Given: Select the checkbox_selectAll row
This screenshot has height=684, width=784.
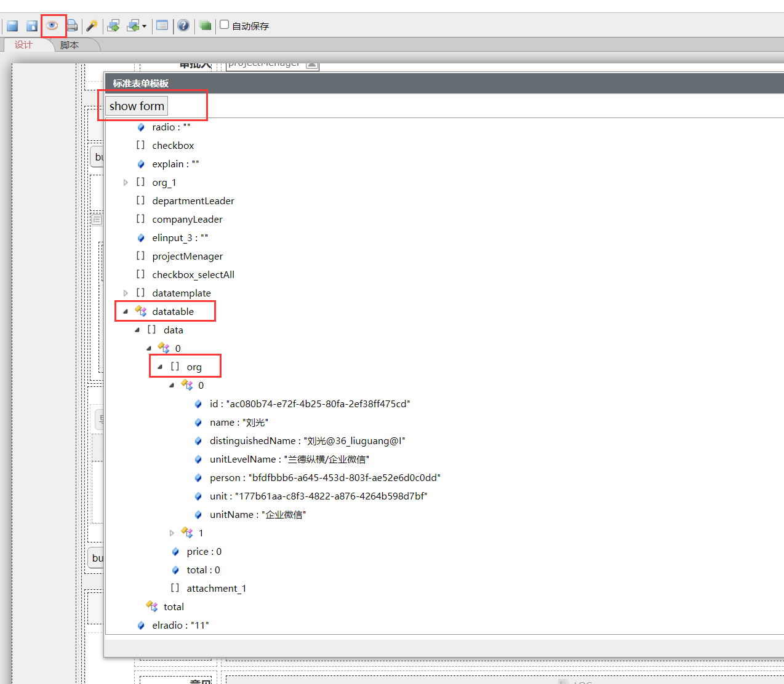Looking at the screenshot, I should 193,275.
